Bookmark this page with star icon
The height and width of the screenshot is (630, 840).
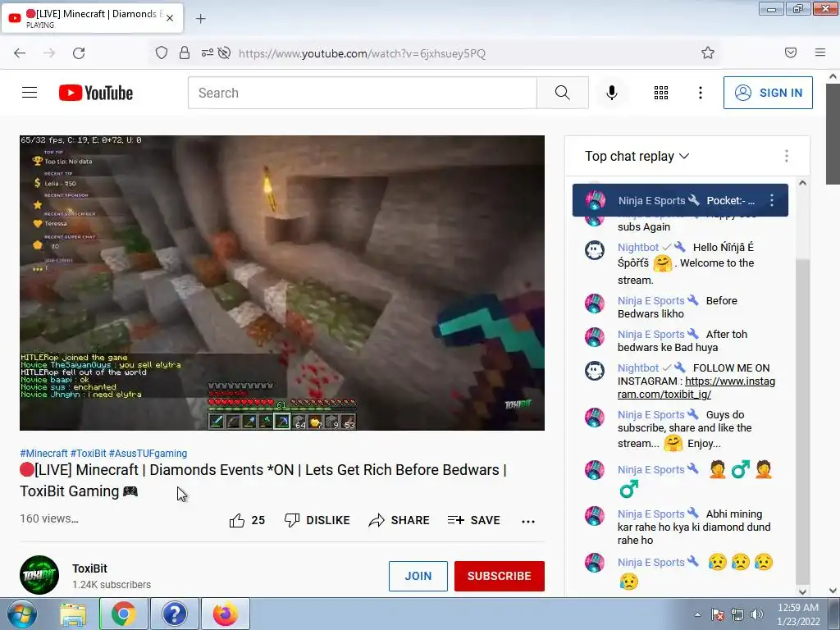708,52
